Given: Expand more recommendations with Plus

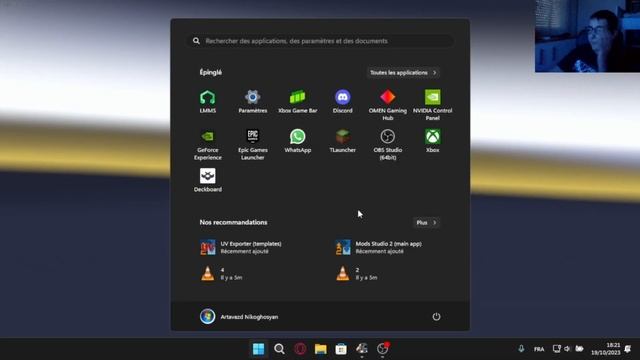Looking at the screenshot, I should [x=426, y=222].
